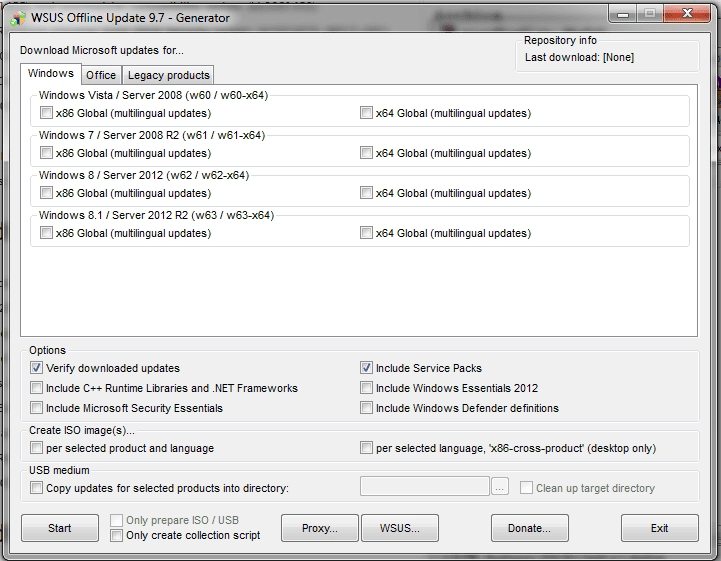Click the Start button
The image size is (721, 561).
point(60,528)
